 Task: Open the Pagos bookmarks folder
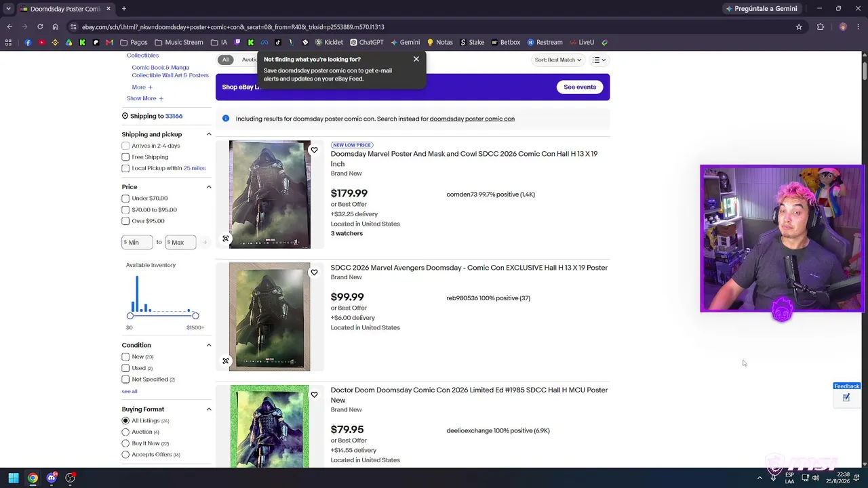click(134, 42)
